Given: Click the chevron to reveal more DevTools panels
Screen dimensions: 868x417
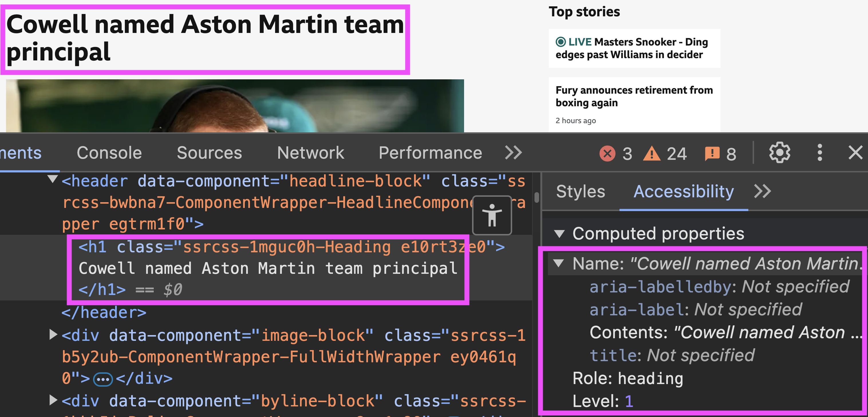Looking at the screenshot, I should pos(513,152).
